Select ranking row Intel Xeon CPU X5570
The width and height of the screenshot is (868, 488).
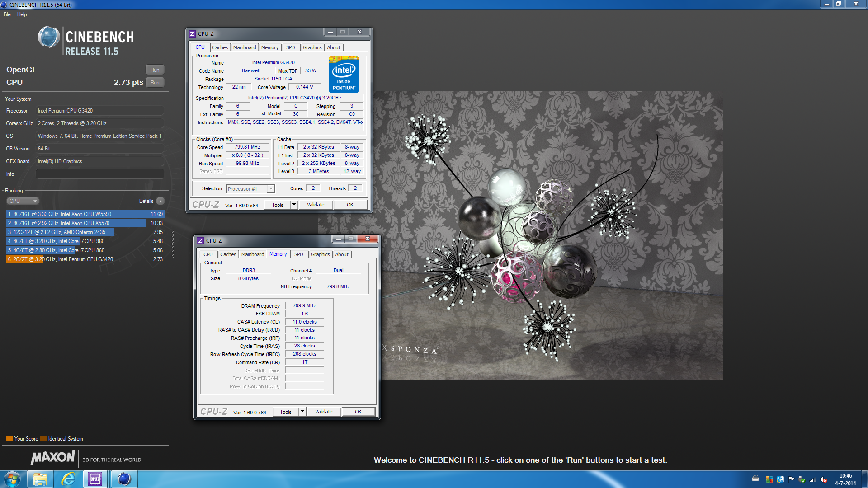click(85, 223)
